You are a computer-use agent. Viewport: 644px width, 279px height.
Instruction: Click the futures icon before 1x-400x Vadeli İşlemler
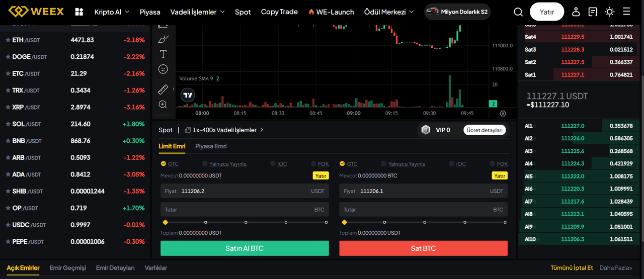188,130
